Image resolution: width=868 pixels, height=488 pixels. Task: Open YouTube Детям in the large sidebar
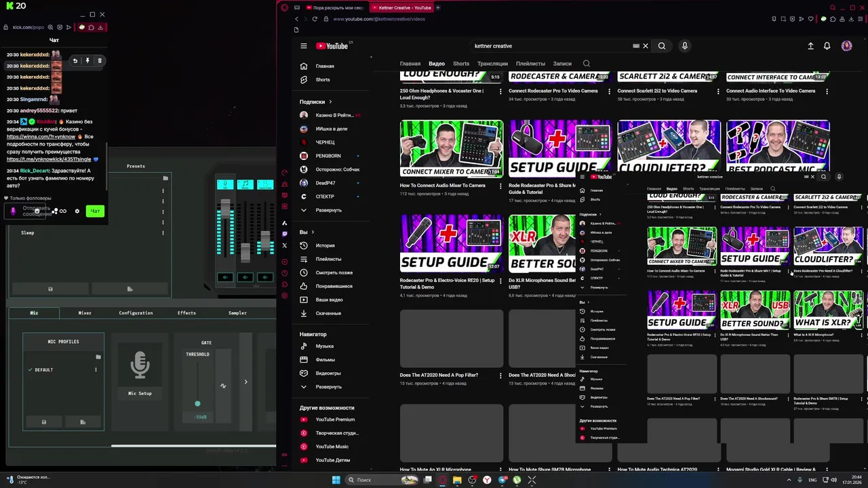click(x=332, y=460)
